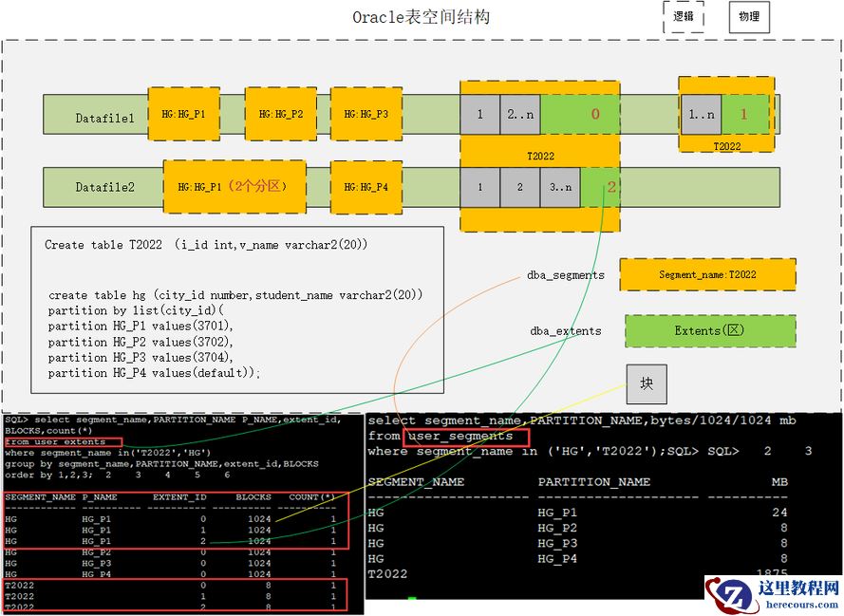Image resolution: width=844 pixels, height=616 pixels.
Task: Click the gray 2..n block in Datafile1
Action: pos(520,115)
